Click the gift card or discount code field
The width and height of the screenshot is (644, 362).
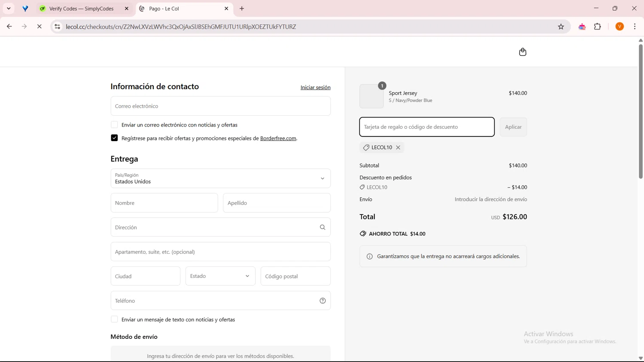tap(427, 127)
